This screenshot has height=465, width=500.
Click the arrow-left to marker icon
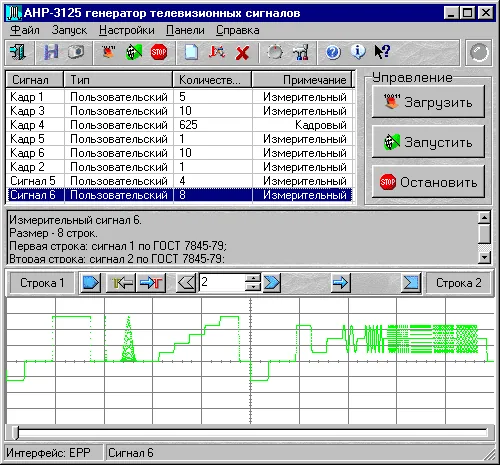[121, 283]
